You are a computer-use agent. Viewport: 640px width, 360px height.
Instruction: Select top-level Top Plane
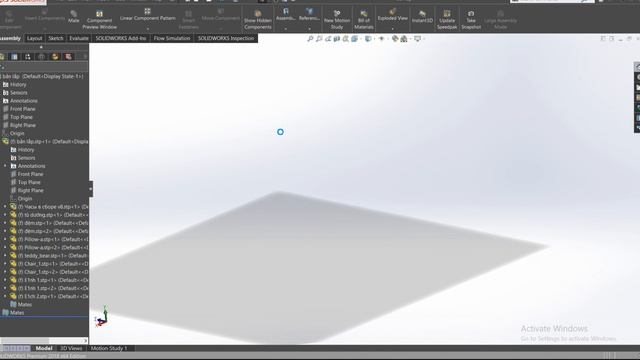click(18, 117)
